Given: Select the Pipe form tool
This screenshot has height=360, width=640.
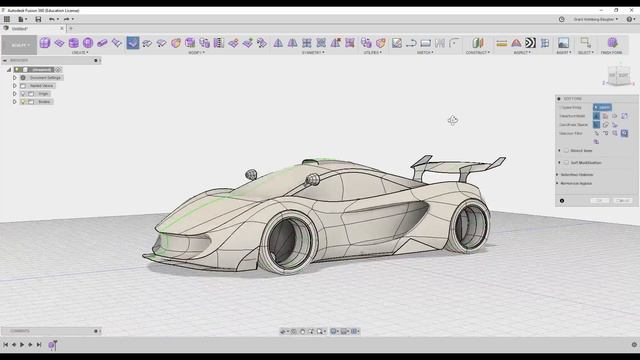Looking at the screenshot, I should (x=102, y=42).
